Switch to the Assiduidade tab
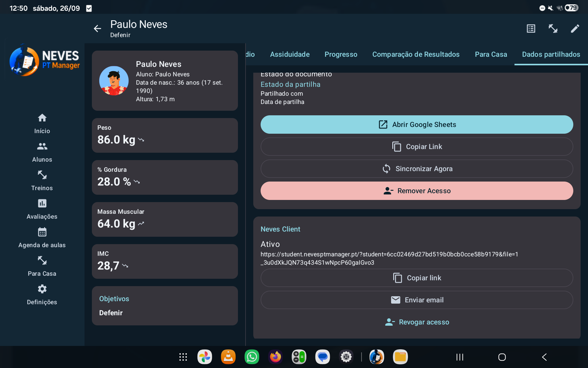This screenshot has height=368, width=588. (x=290, y=54)
